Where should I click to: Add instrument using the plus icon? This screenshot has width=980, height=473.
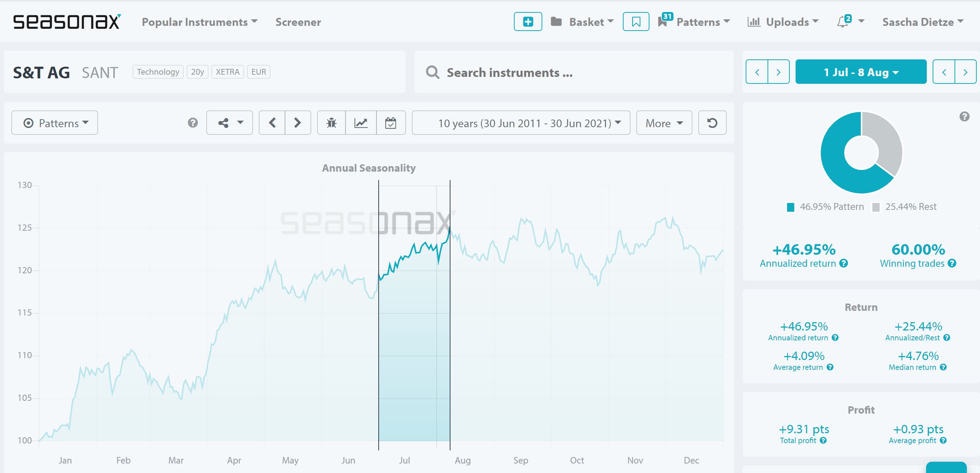coord(528,22)
